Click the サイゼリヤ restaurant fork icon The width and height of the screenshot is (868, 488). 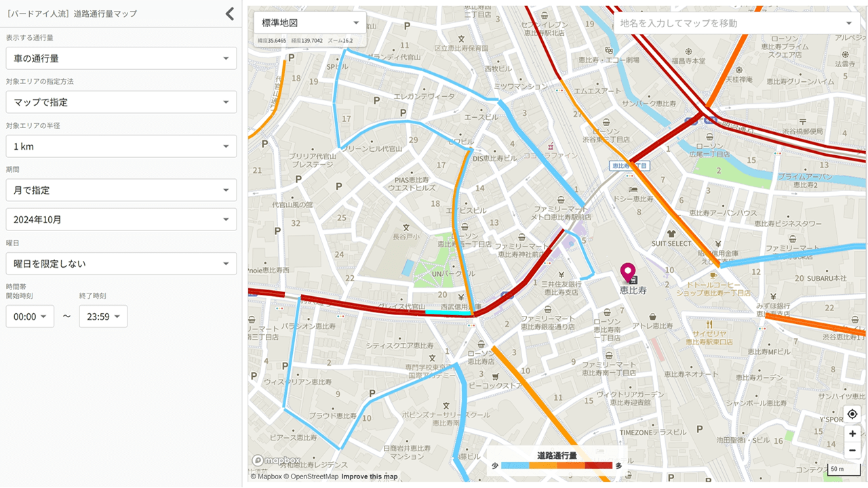coord(709,325)
